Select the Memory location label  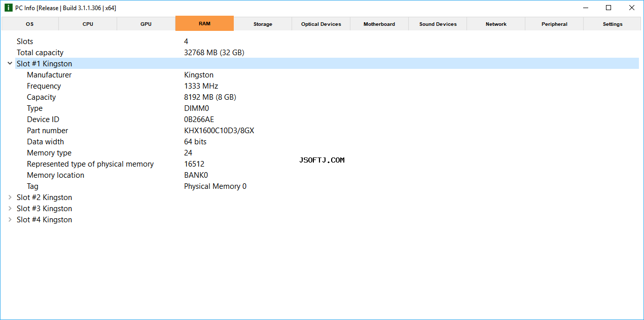55,175
